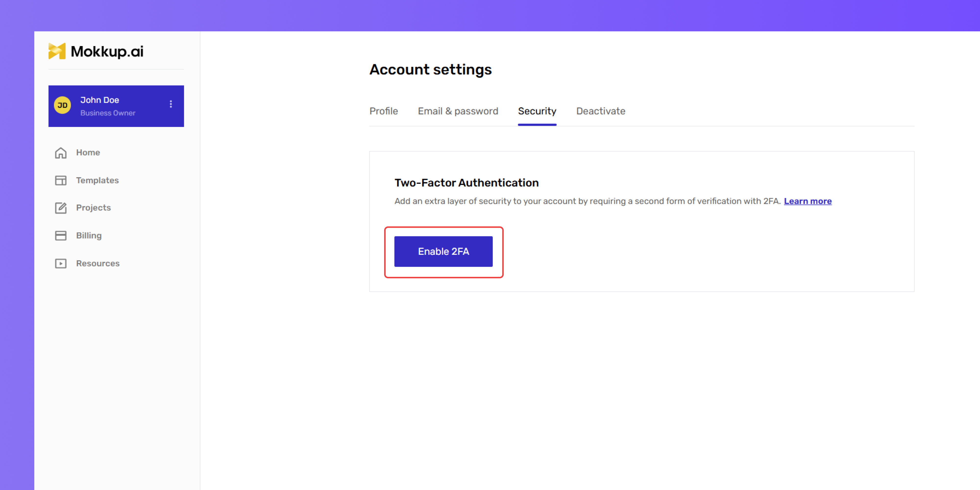Screen dimensions: 980x490
Task: Open the Email & password tab
Action: [458, 111]
